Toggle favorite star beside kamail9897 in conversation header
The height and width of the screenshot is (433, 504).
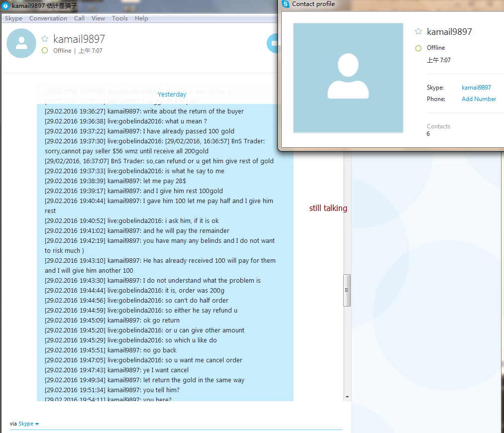pyautogui.click(x=45, y=39)
